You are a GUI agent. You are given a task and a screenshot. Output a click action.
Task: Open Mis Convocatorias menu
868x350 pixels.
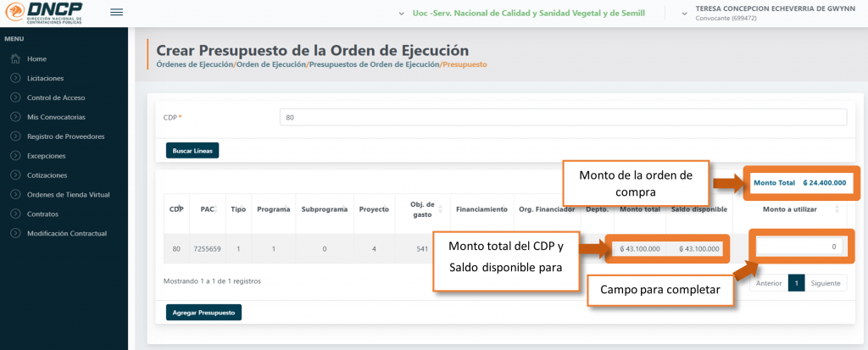(x=56, y=117)
